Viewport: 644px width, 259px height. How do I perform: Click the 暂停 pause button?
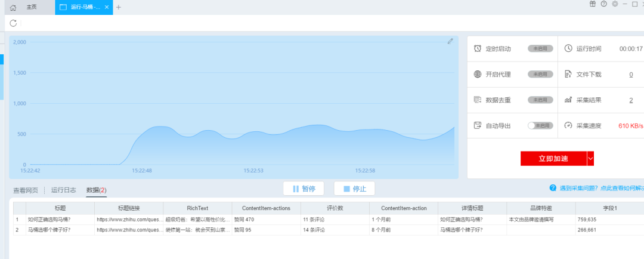(x=304, y=189)
